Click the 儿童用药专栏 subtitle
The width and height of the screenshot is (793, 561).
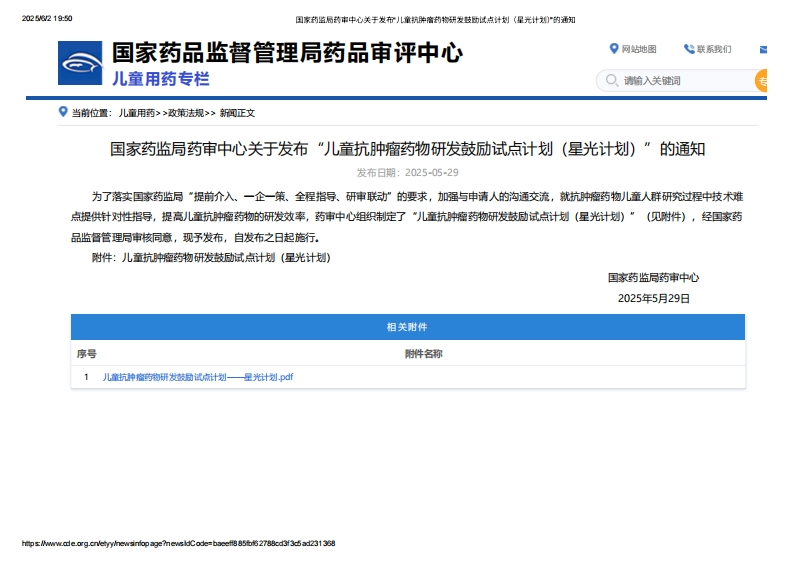pos(161,79)
